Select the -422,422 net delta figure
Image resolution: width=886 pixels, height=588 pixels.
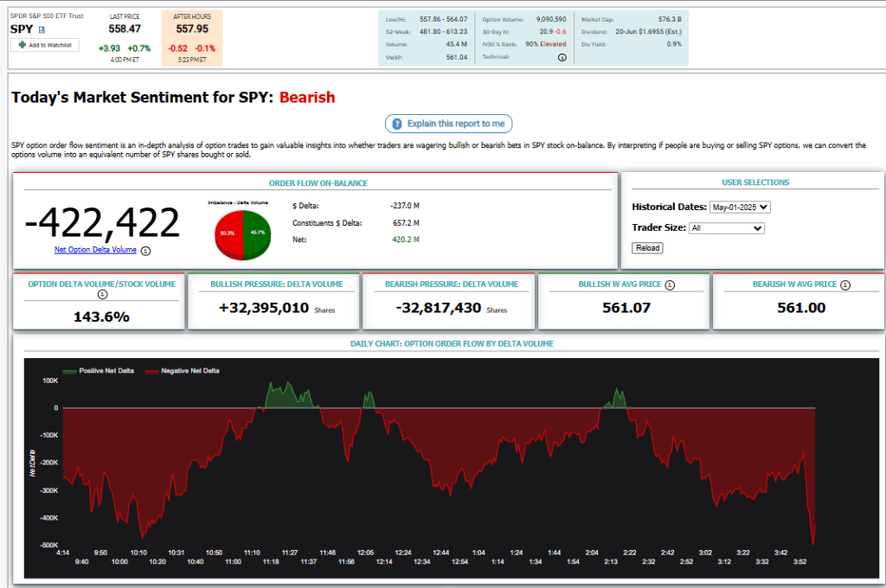[x=102, y=222]
